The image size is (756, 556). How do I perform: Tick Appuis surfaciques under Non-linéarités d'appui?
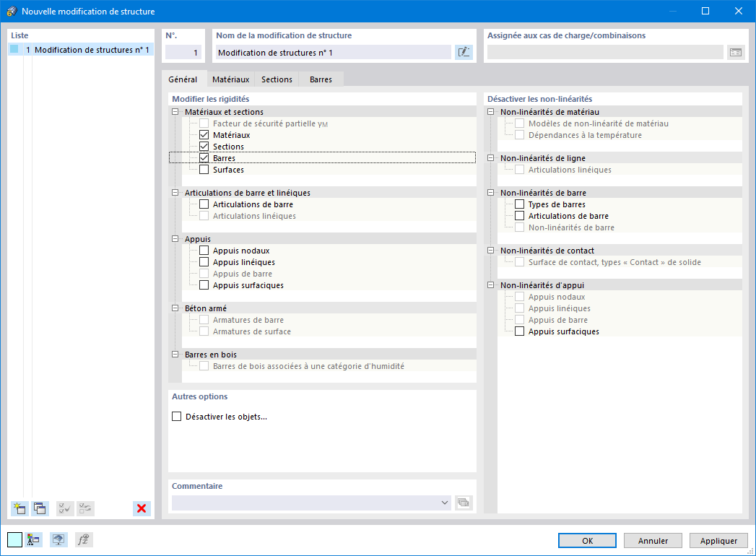[519, 331]
